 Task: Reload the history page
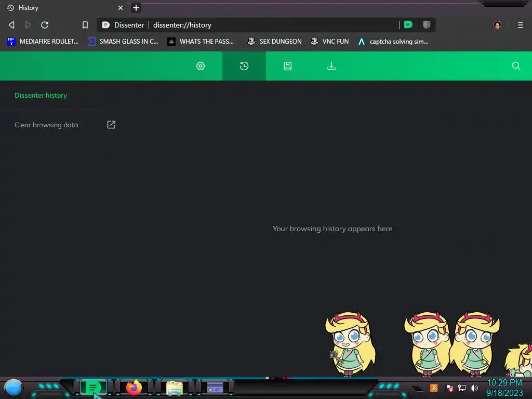tap(45, 25)
